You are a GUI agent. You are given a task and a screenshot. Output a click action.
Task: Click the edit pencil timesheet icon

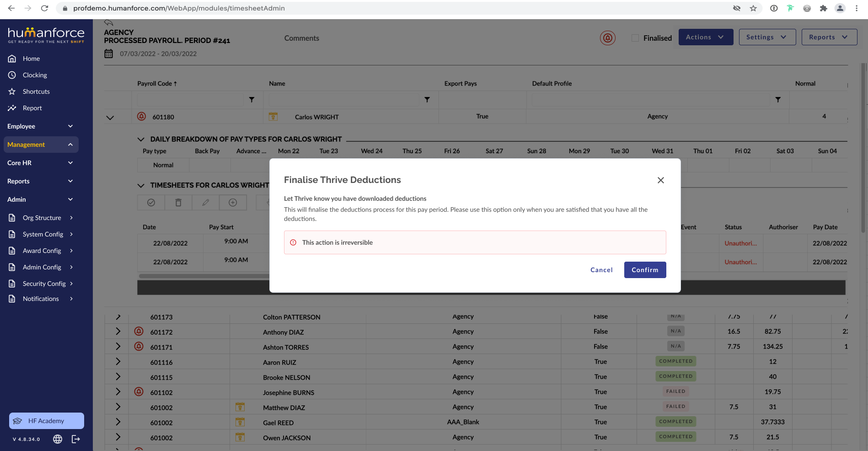(206, 203)
